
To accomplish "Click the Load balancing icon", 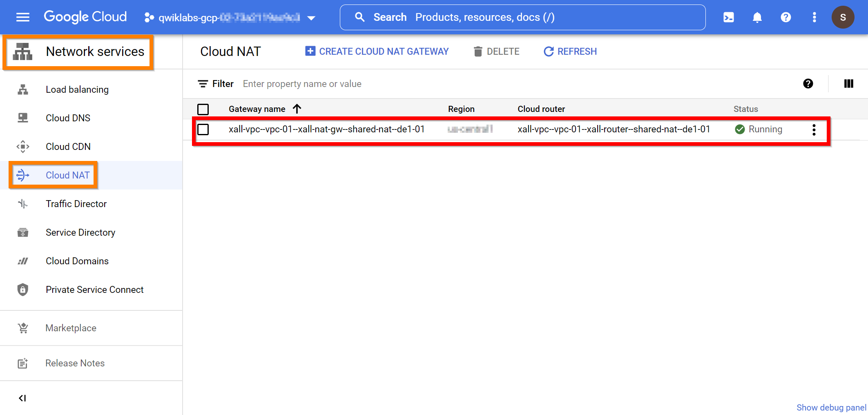I will click(x=23, y=89).
